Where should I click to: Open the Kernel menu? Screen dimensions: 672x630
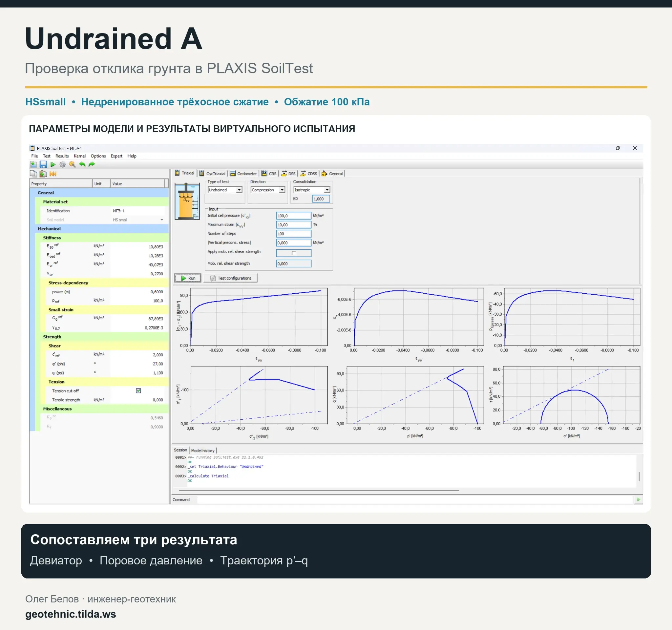(80, 156)
